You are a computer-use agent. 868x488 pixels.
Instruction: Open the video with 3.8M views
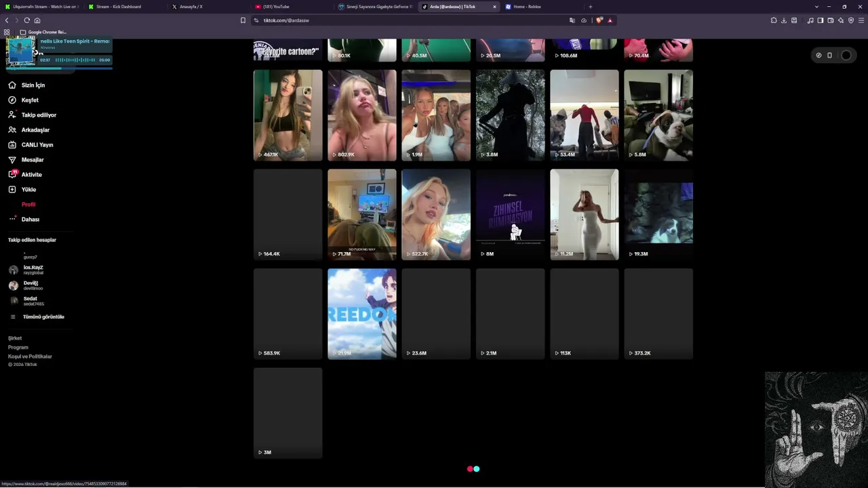click(x=511, y=115)
